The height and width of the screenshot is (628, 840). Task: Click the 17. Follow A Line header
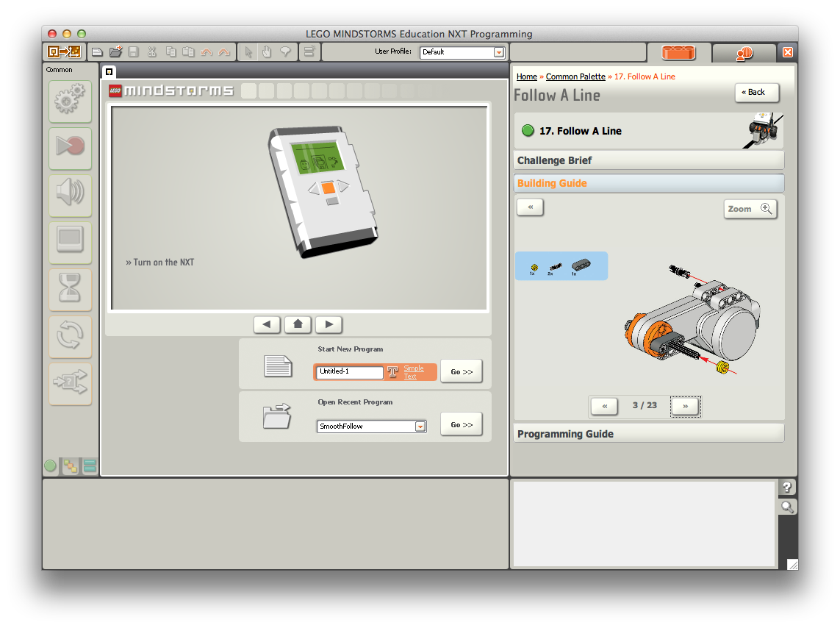[649, 131]
